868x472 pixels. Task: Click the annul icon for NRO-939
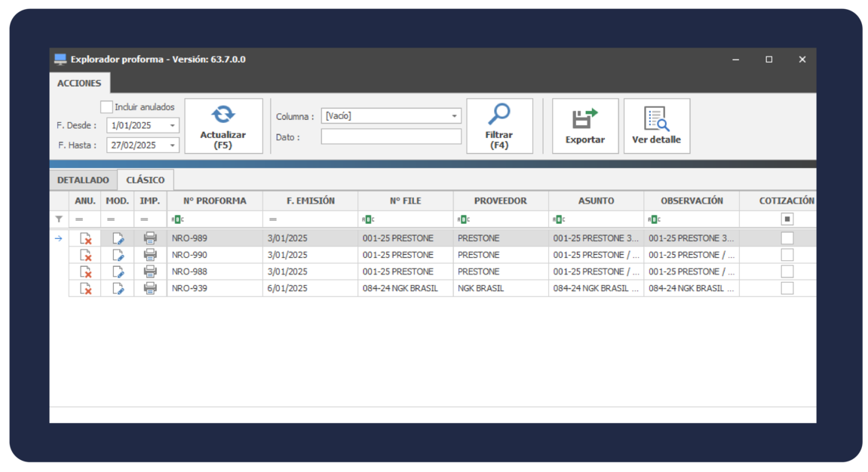(85, 288)
